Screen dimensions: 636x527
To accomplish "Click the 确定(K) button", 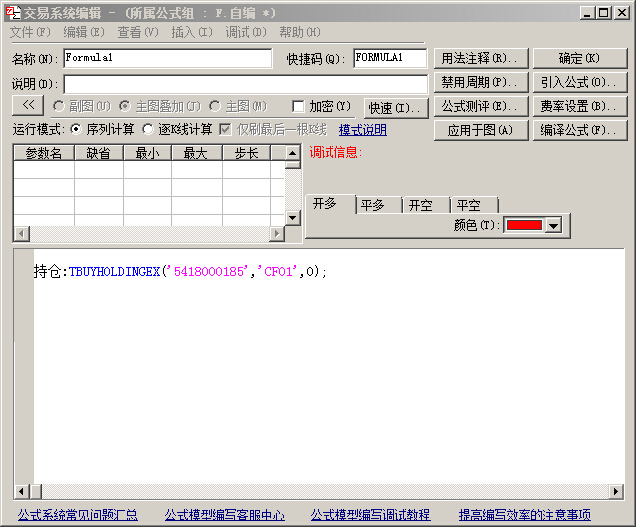I will pyautogui.click(x=580, y=58).
